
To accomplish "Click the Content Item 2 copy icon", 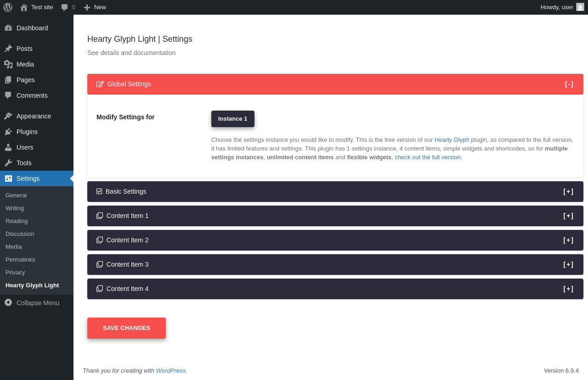I will tap(100, 240).
